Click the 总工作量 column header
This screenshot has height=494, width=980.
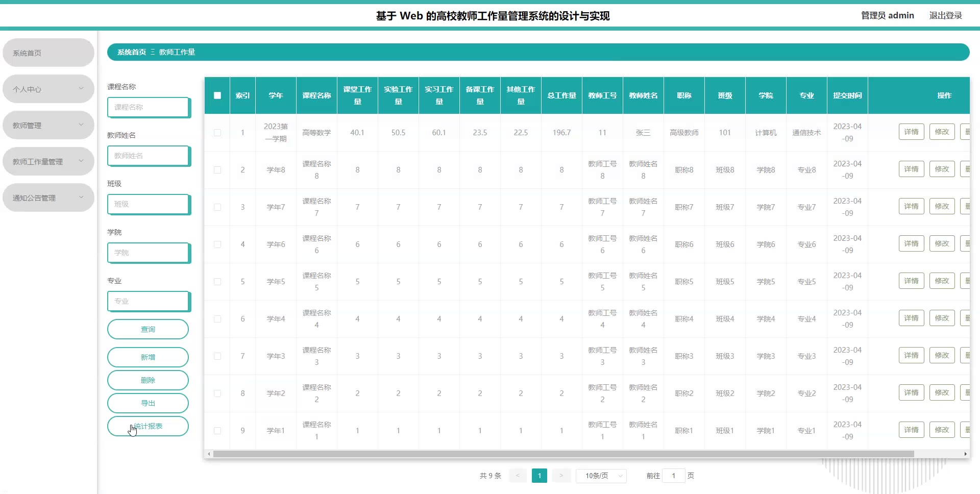coord(561,95)
